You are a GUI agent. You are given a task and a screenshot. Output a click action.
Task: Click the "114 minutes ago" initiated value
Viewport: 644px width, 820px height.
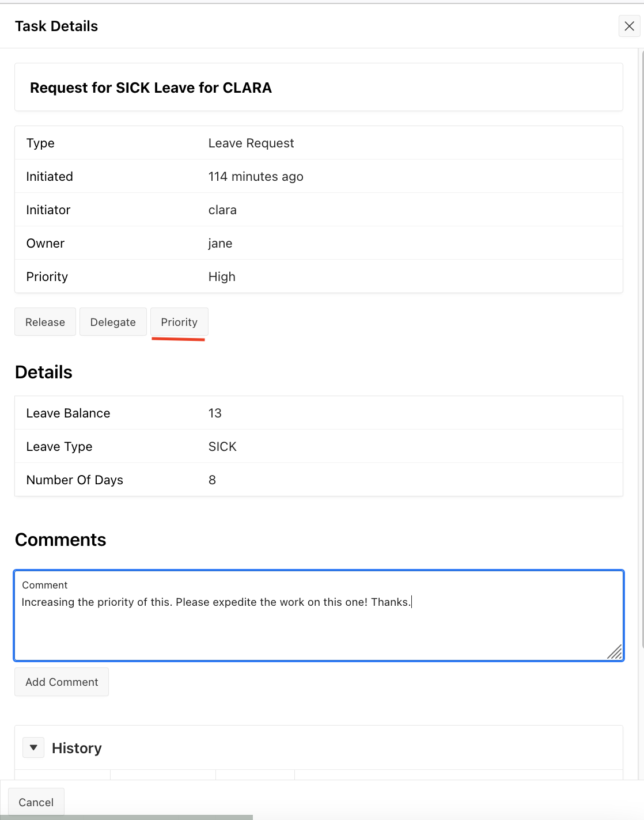point(256,176)
